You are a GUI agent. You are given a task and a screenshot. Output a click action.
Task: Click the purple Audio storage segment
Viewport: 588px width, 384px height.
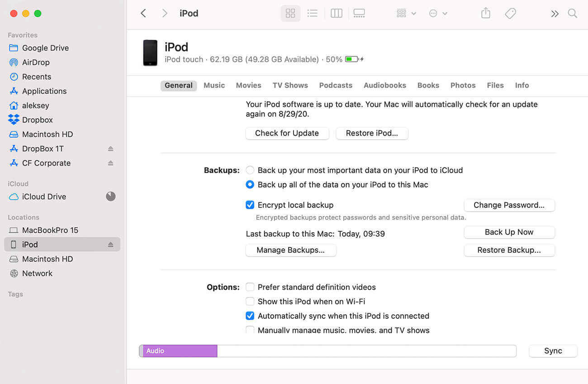(180, 351)
